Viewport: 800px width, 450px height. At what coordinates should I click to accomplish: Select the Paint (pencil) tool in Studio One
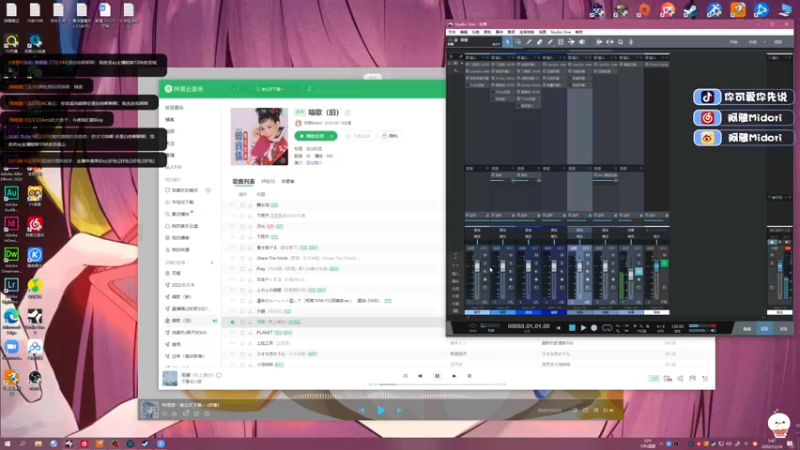click(x=550, y=42)
